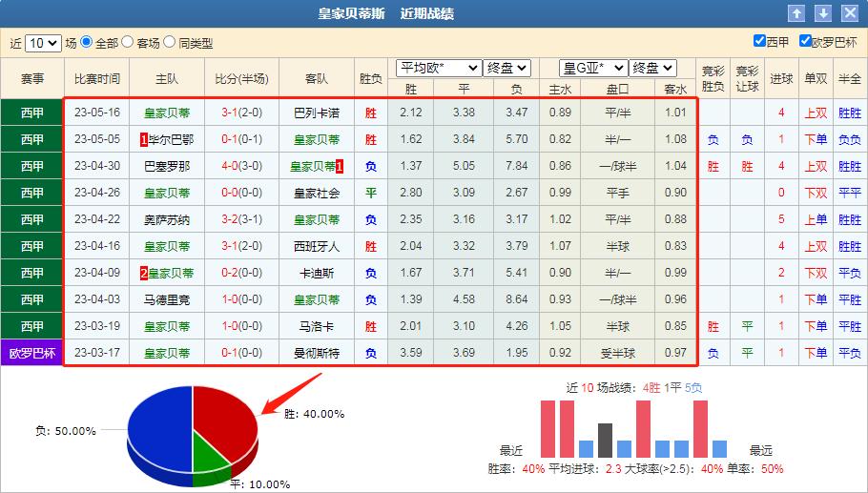
Task: Click the 平均进球 2.3 statistic
Action: [x=585, y=468]
